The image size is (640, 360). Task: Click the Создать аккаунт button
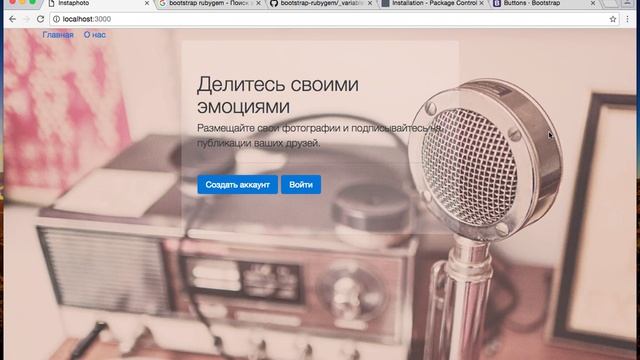click(x=238, y=184)
